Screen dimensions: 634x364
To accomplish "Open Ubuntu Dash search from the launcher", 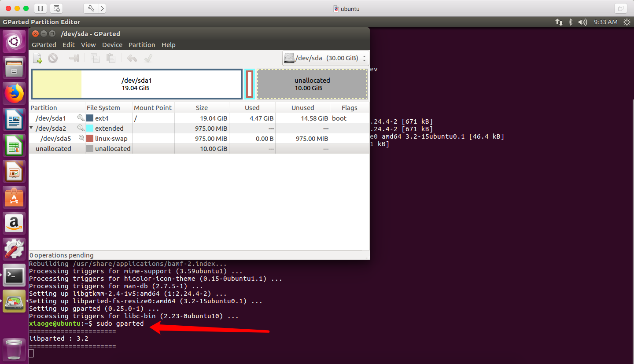I will click(14, 42).
